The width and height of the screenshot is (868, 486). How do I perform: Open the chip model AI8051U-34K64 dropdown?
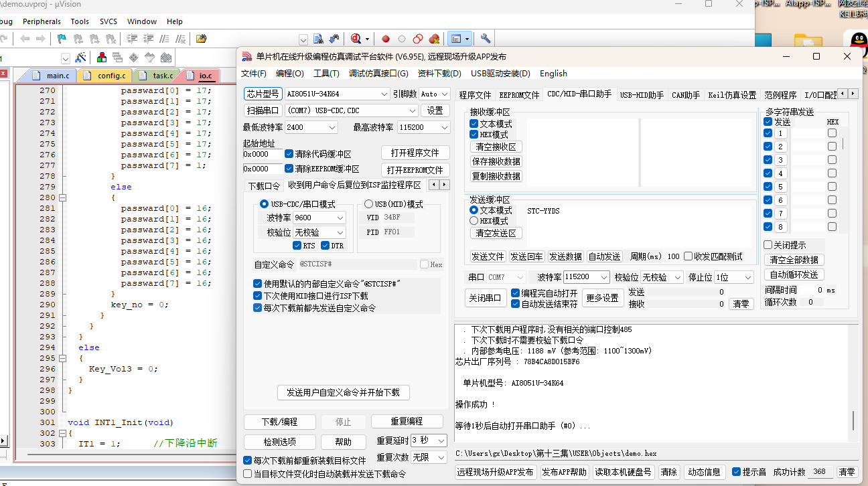(x=337, y=94)
